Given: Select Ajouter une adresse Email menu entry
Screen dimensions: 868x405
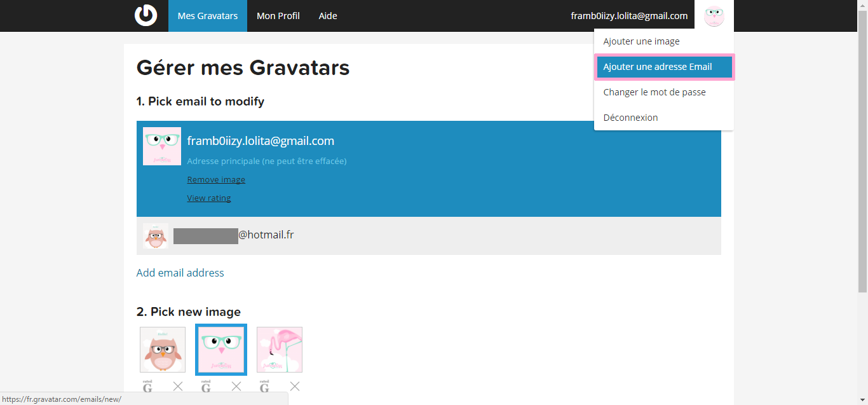Looking at the screenshot, I should 664,67.
